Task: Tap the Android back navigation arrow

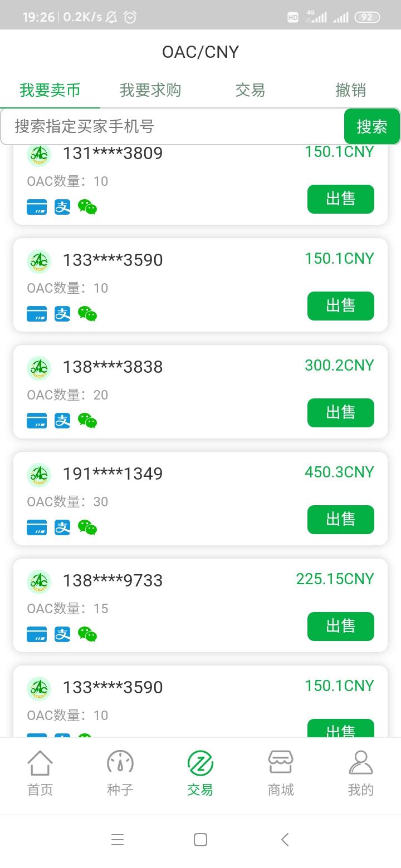Action: click(285, 840)
